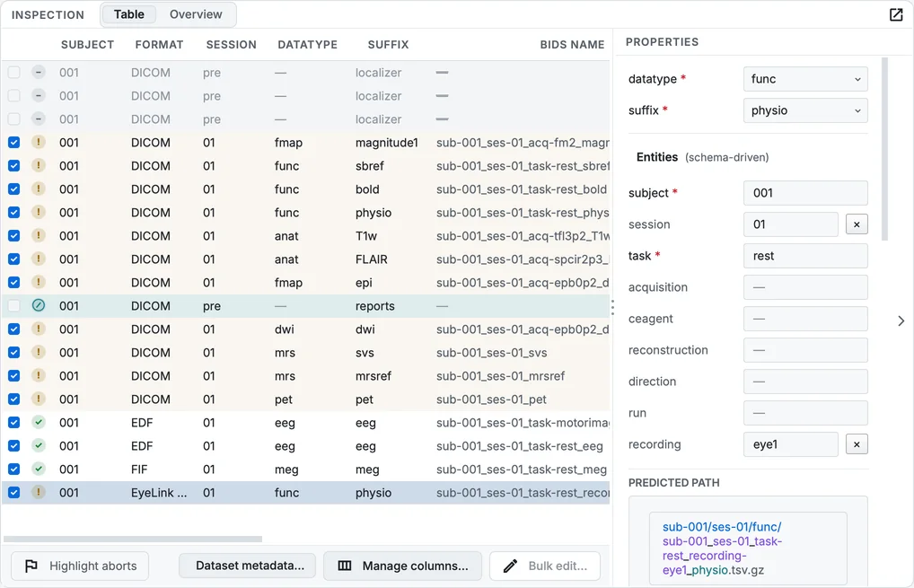The width and height of the screenshot is (914, 588).
Task: Click the Bulk edit button
Action: pyautogui.click(x=545, y=566)
